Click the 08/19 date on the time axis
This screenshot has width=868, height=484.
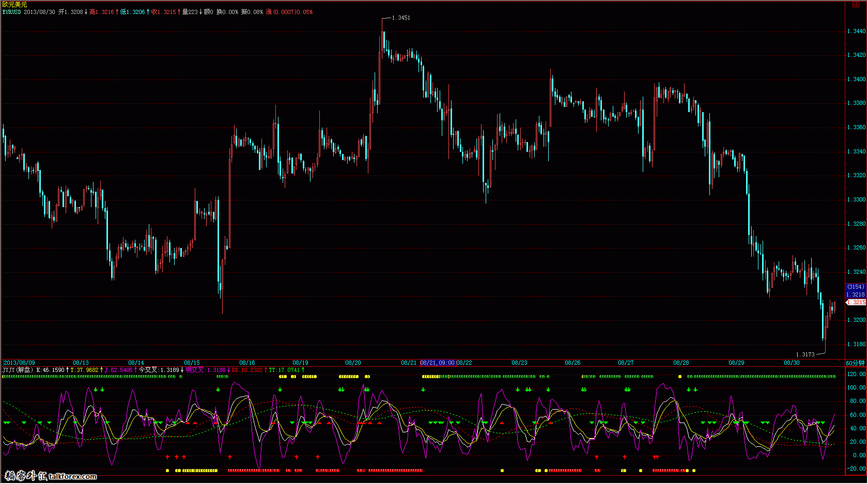(300, 363)
